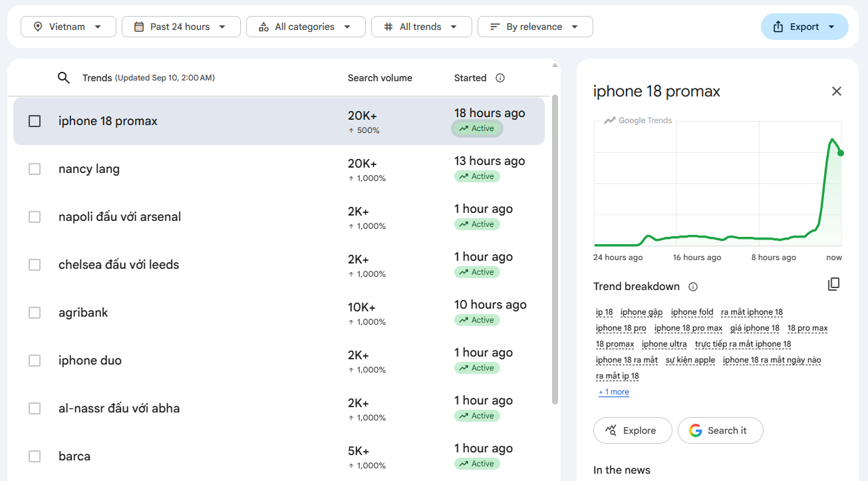868x481 pixels.
Task: Click the 18 pro max breakdown term
Action: pyautogui.click(x=807, y=328)
